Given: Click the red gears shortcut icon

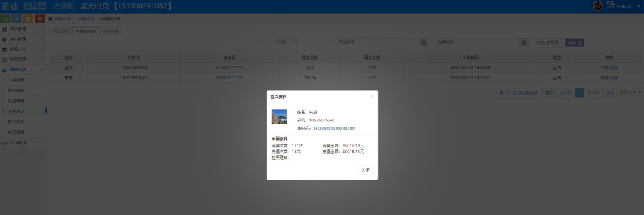Looking at the screenshot, I should (x=40, y=19).
